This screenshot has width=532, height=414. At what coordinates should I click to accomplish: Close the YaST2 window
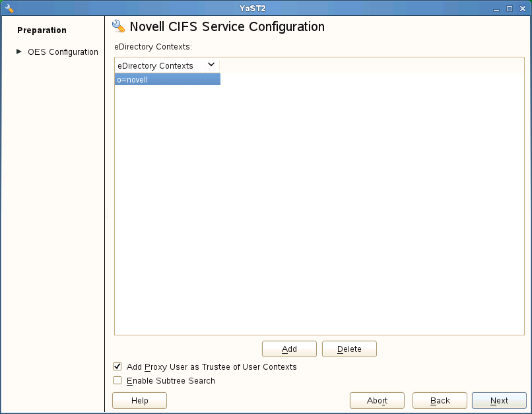pyautogui.click(x=522, y=9)
